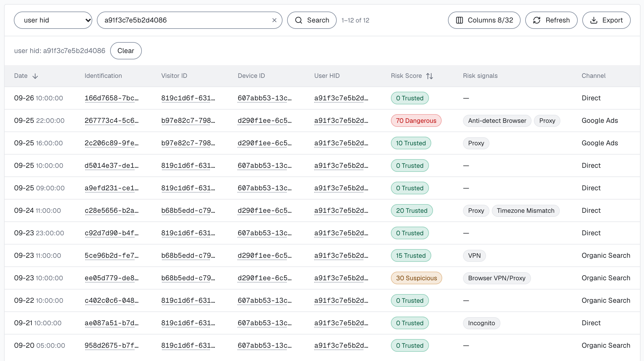The height and width of the screenshot is (361, 644).
Task: Click the Device ID column header
Action: pos(251,76)
